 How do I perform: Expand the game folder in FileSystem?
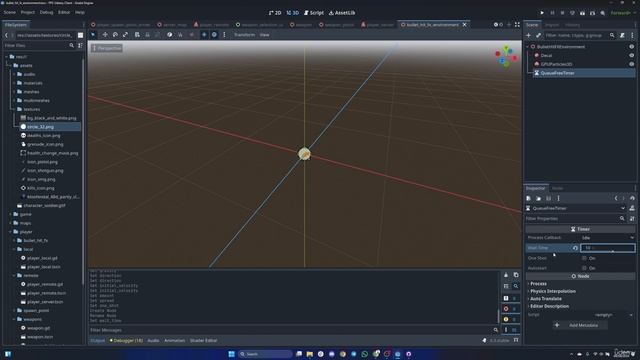11,214
